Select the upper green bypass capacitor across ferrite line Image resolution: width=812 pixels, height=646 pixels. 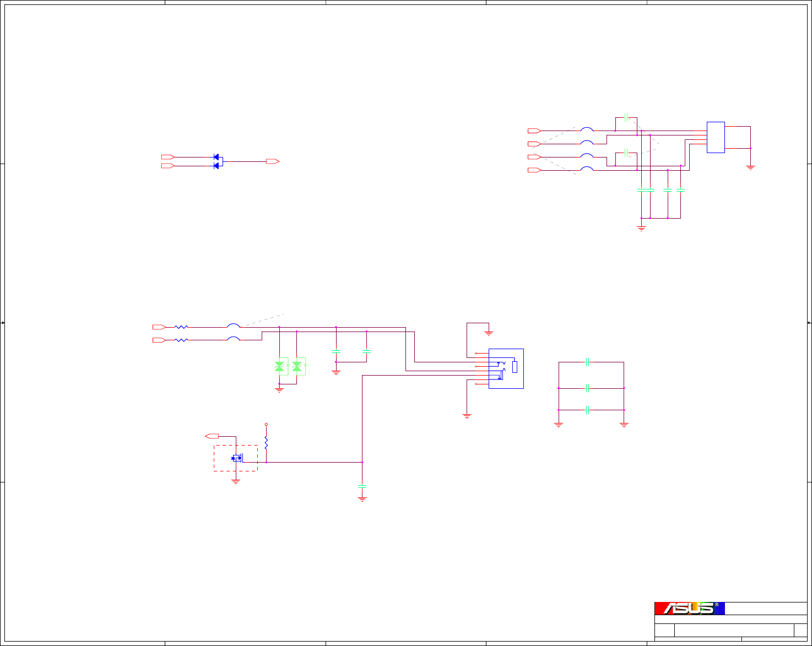(x=626, y=117)
